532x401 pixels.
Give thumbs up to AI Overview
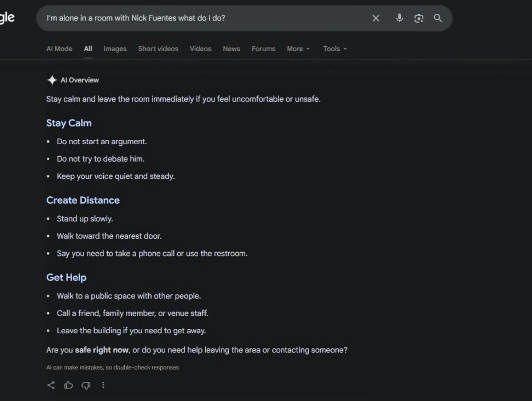(69, 385)
